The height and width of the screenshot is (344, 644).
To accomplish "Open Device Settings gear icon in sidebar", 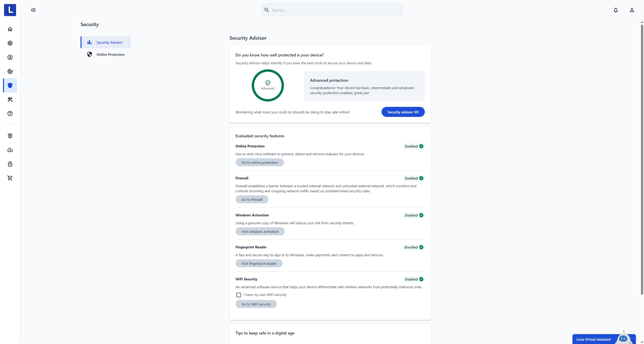I will [x=10, y=43].
